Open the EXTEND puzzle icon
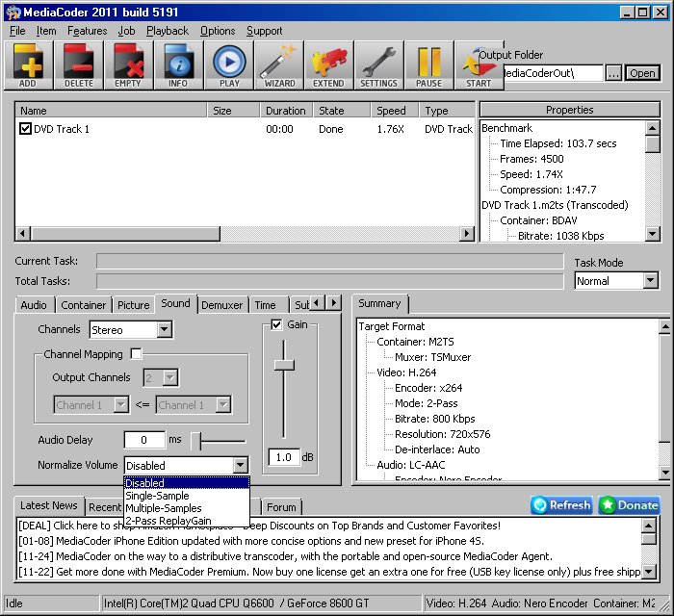The height and width of the screenshot is (616, 674). [x=328, y=65]
